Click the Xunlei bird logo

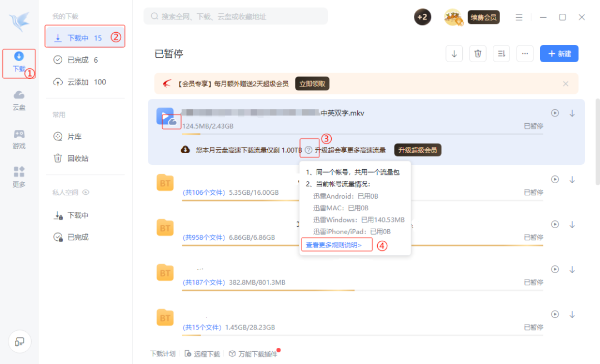[19, 21]
